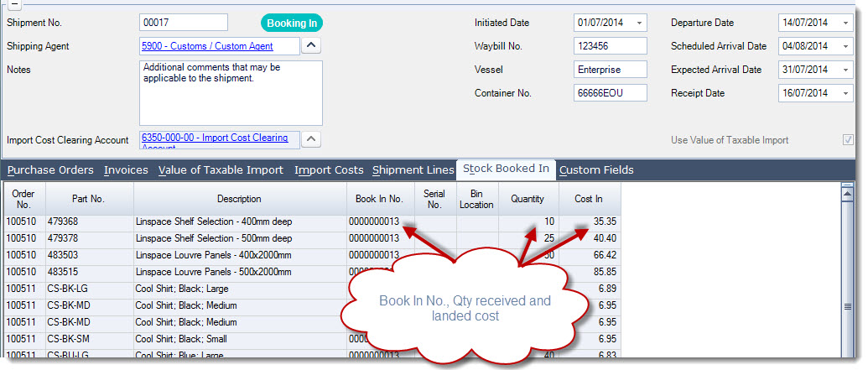Click Linspace Shelf Selection - 400mm deep description
Viewport: 868px width, 370px height.
click(214, 221)
